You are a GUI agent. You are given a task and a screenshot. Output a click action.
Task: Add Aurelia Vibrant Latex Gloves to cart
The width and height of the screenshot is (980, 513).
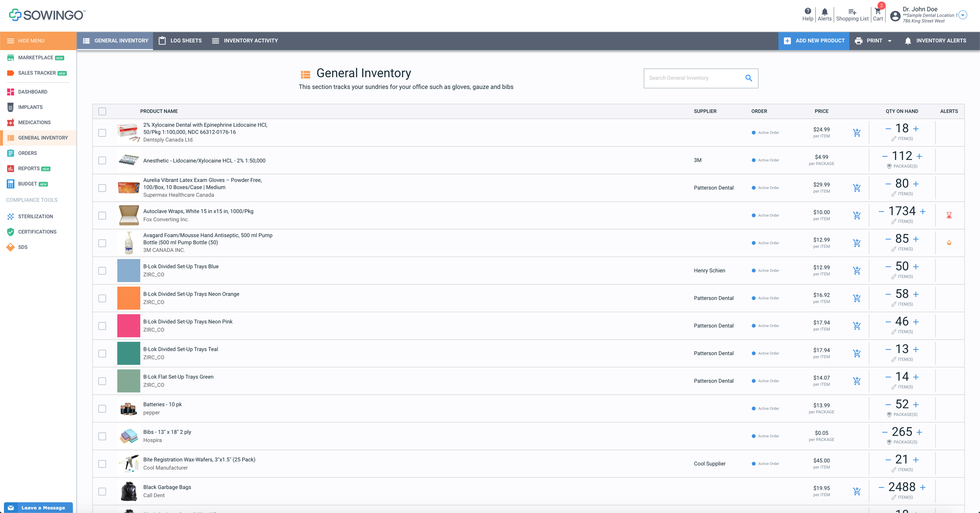(856, 188)
